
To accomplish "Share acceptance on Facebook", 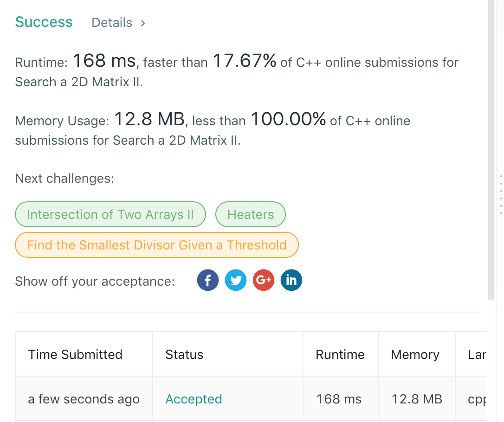I will 208,281.
